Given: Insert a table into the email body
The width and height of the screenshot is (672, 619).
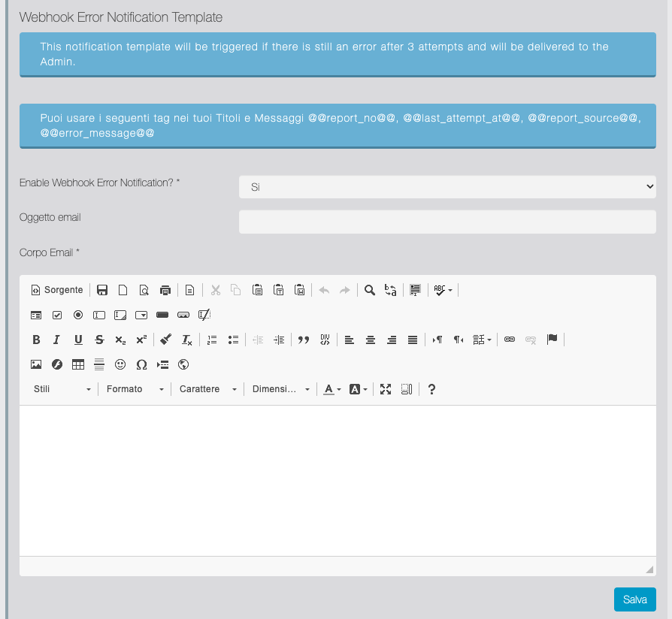Looking at the screenshot, I should click(x=77, y=364).
